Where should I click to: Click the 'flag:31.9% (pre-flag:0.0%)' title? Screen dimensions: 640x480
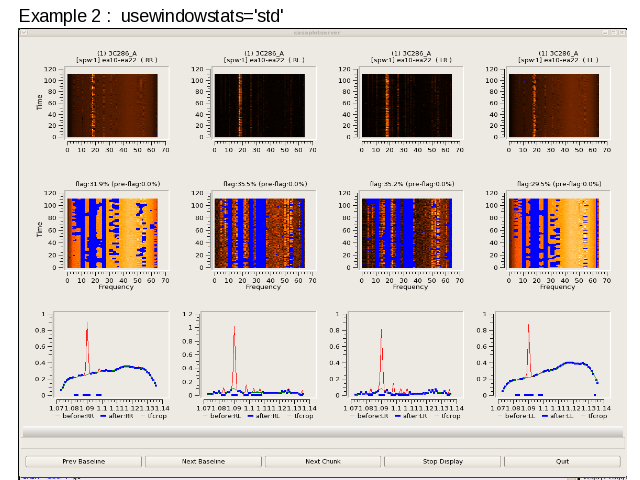tap(118, 184)
